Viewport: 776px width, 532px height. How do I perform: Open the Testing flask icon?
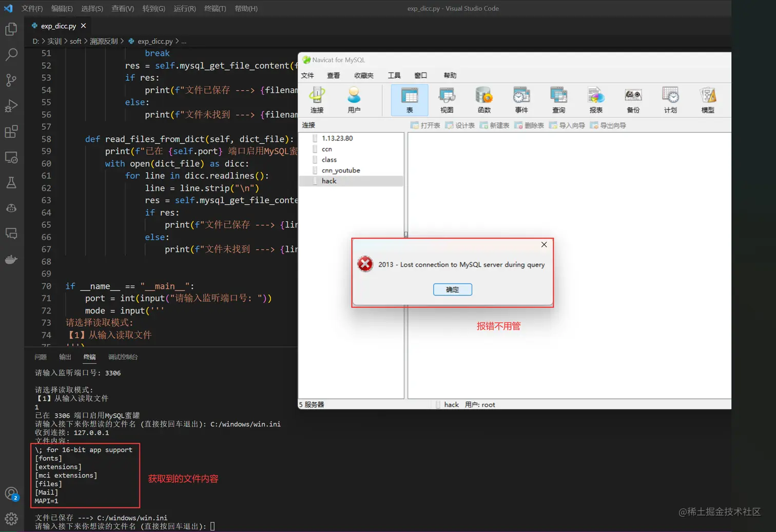pos(11,183)
